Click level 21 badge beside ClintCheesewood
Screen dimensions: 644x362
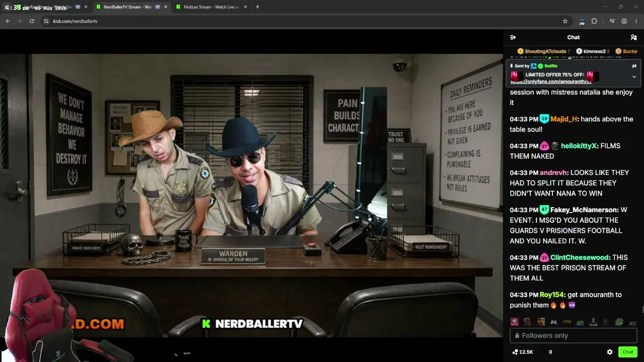coord(544,257)
